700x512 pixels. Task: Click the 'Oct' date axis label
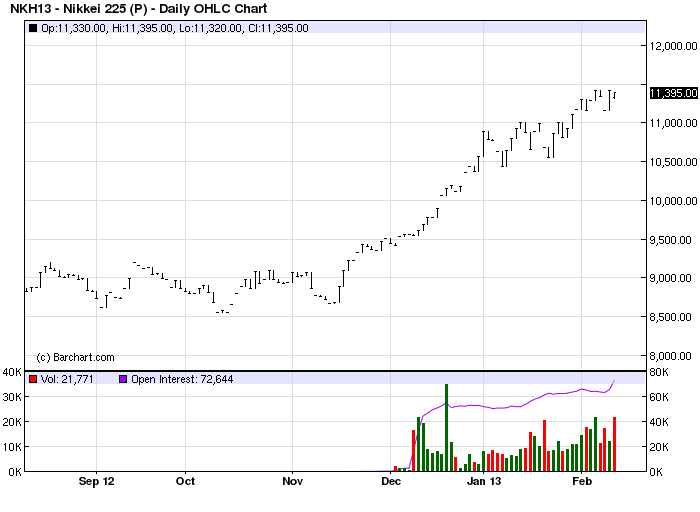click(185, 481)
